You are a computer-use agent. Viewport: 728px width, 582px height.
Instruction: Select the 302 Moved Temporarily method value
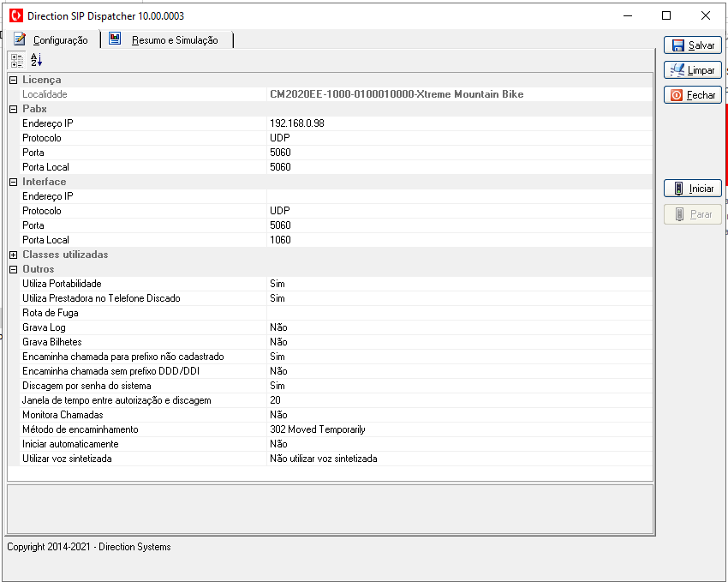(x=460, y=429)
